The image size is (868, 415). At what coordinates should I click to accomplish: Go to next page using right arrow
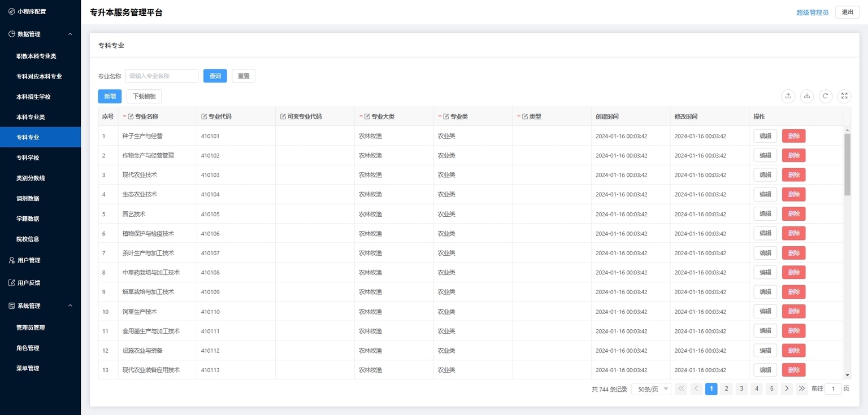[787, 388]
